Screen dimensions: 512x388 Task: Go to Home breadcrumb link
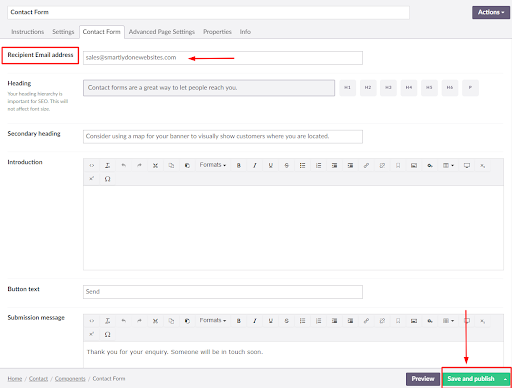(15, 379)
